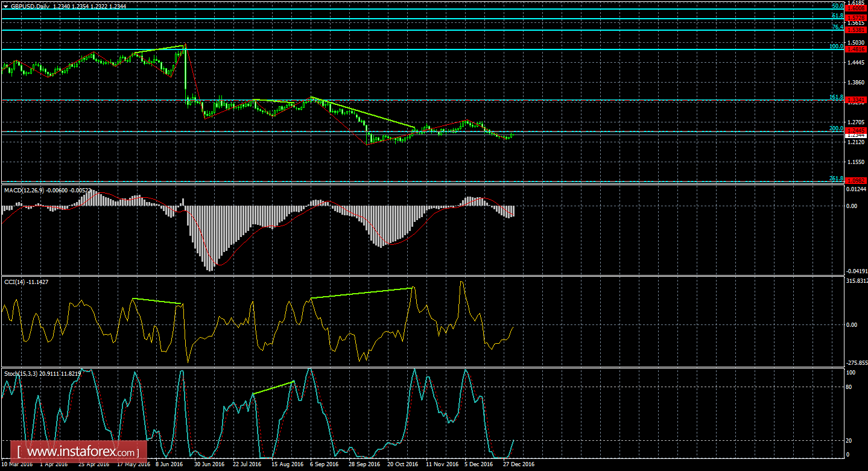Select the 76.4 Fibonacci retracement label
The width and height of the screenshot is (868, 471).
(838, 27)
